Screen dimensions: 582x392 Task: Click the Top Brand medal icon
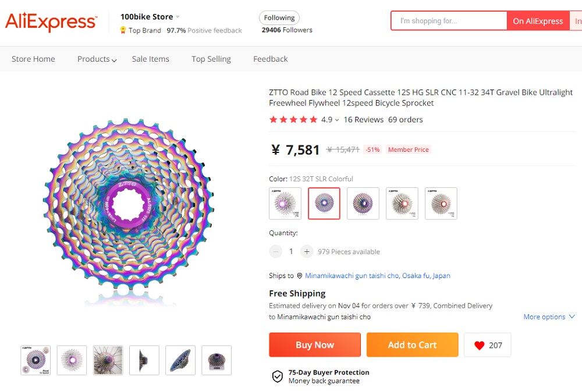pos(123,30)
